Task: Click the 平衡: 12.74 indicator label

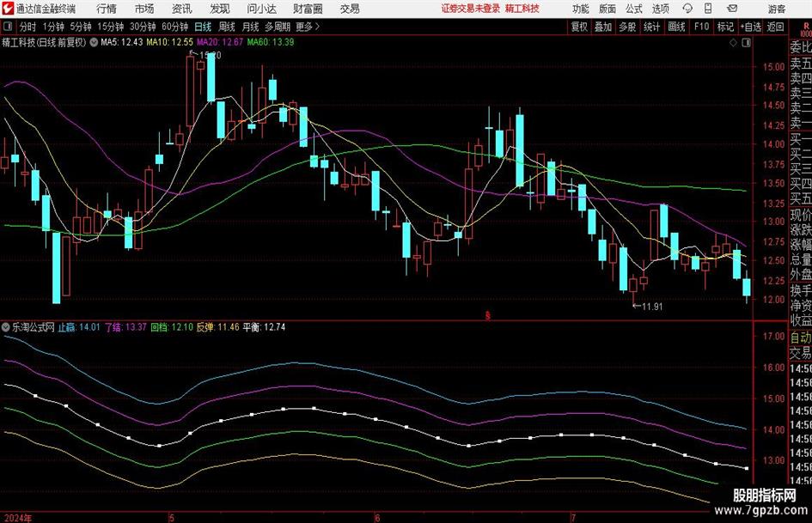Action: point(264,327)
